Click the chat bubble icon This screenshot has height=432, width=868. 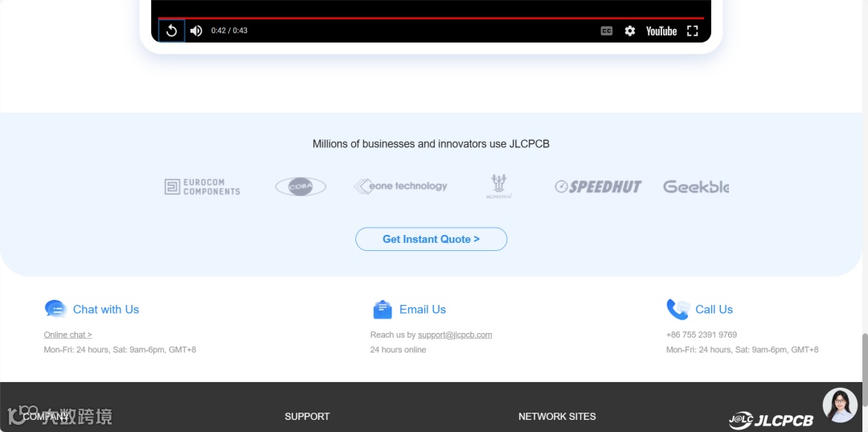[x=55, y=308]
